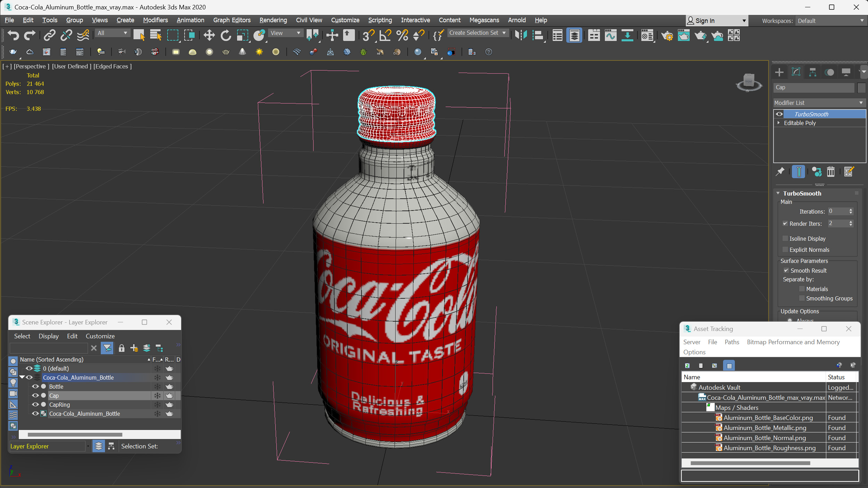Open Select by Name tool
The image size is (868, 488).
point(155,35)
